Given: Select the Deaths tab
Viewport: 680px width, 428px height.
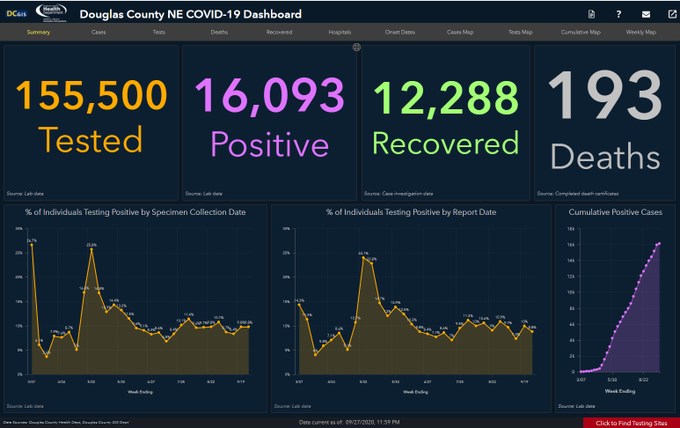Looking at the screenshot, I should click(x=219, y=32).
